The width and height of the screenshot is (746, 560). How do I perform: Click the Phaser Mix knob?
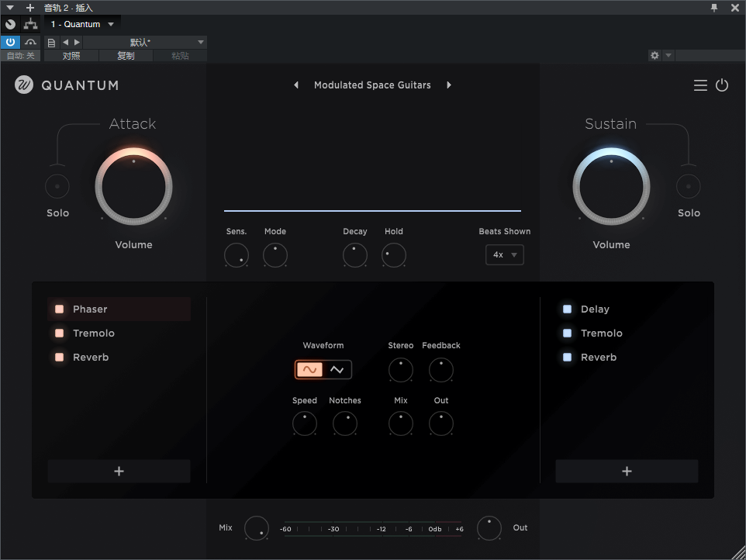[x=401, y=424]
